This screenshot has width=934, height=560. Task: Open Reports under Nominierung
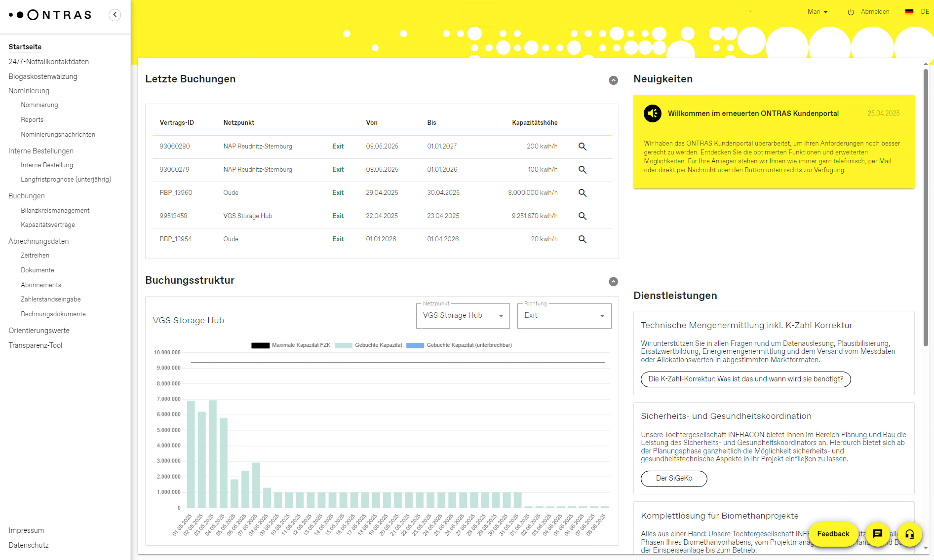tap(32, 120)
